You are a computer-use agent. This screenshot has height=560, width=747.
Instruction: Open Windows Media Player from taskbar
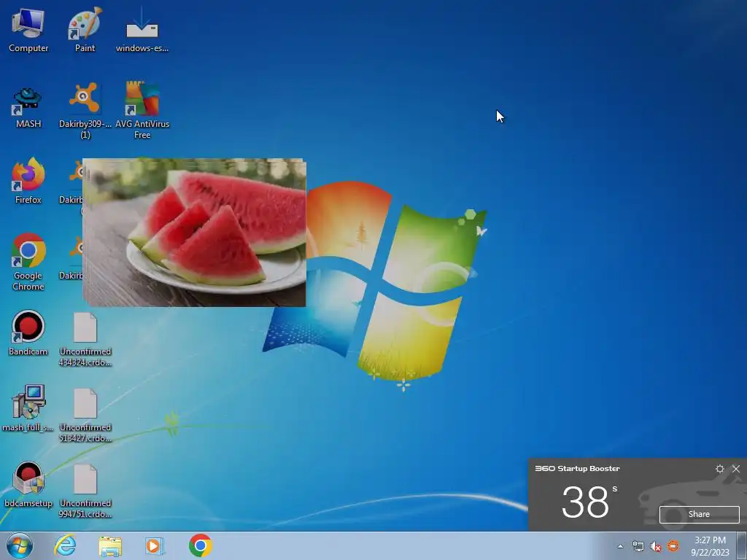pos(155,545)
